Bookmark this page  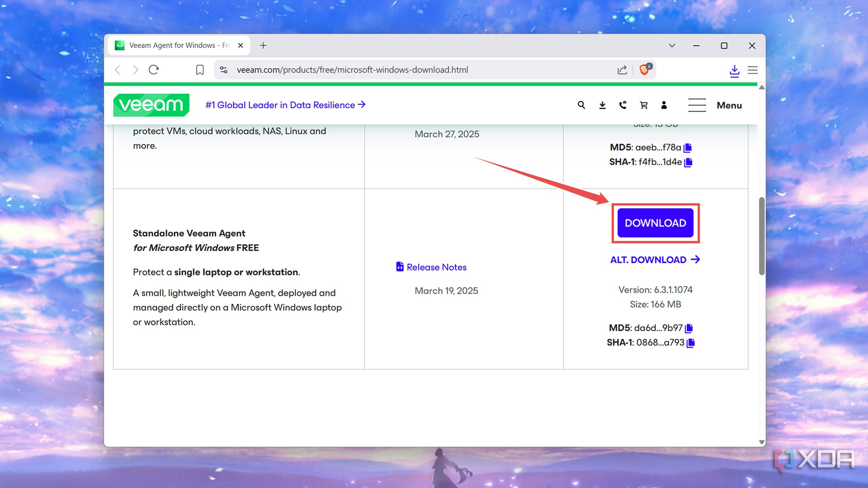200,70
